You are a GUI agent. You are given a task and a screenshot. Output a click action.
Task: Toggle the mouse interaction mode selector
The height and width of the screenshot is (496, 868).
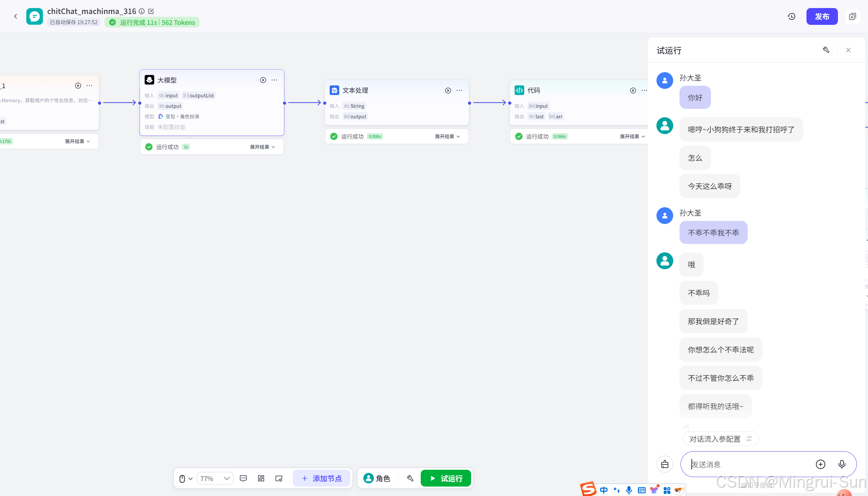185,478
